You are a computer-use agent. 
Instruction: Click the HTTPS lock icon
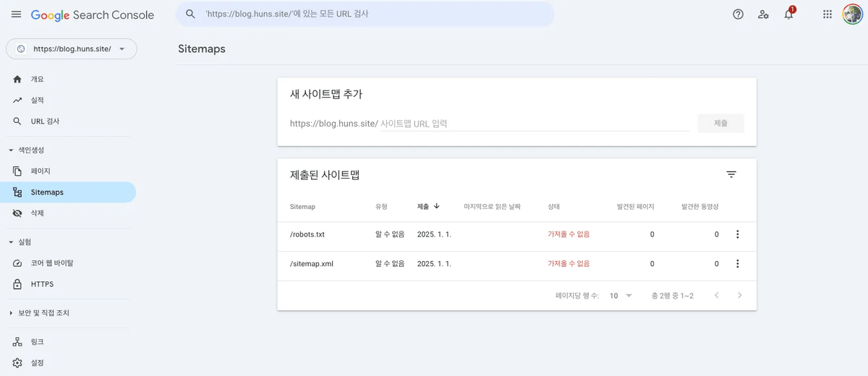click(17, 284)
